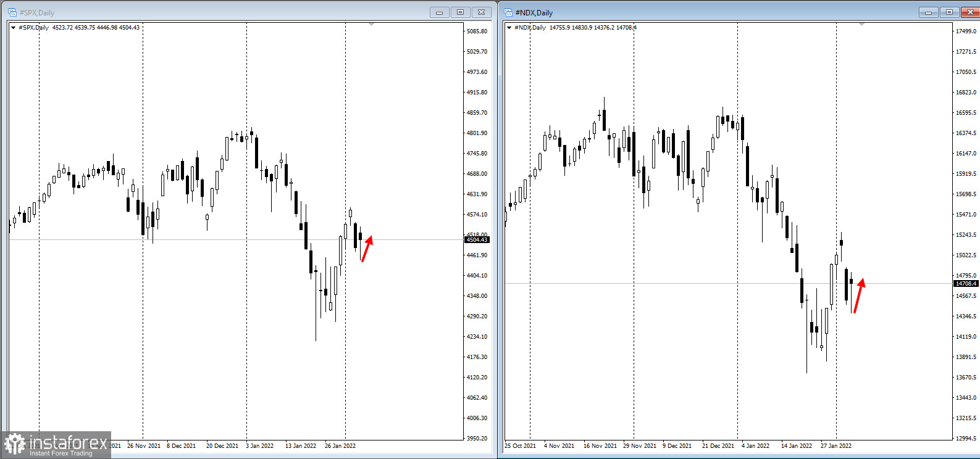Click the 20 Dec 2021 date on SPX axis
The width and height of the screenshot is (980, 459).
pos(222,446)
